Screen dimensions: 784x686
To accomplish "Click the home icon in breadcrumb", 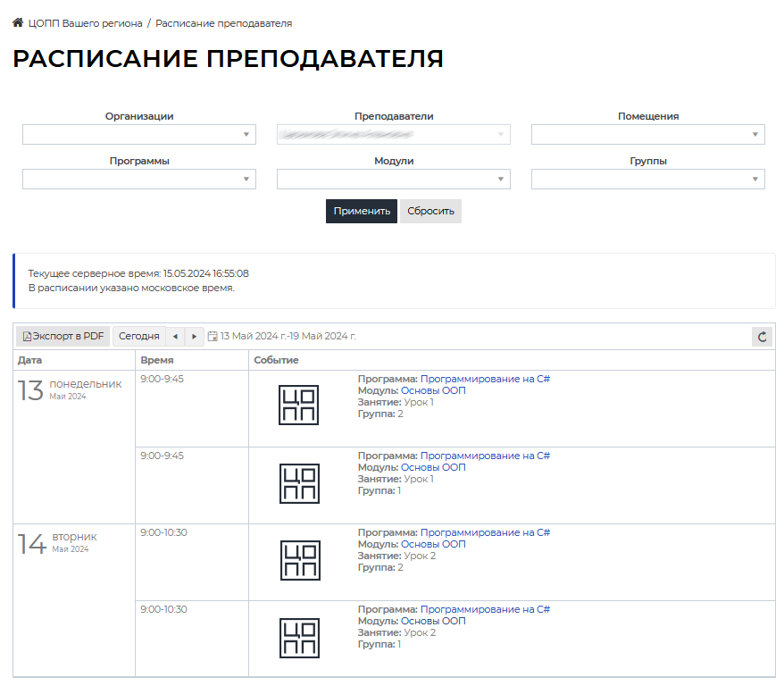I will pyautogui.click(x=18, y=23).
